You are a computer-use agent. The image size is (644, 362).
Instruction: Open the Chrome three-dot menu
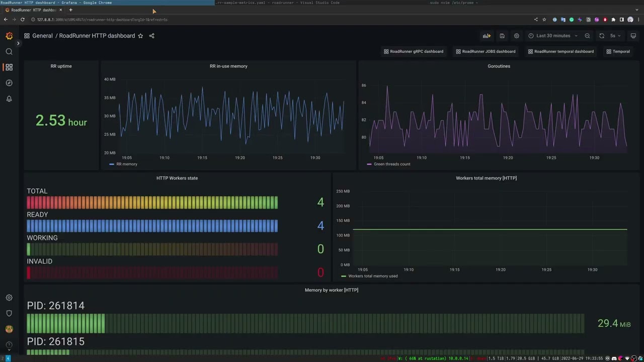click(x=639, y=20)
